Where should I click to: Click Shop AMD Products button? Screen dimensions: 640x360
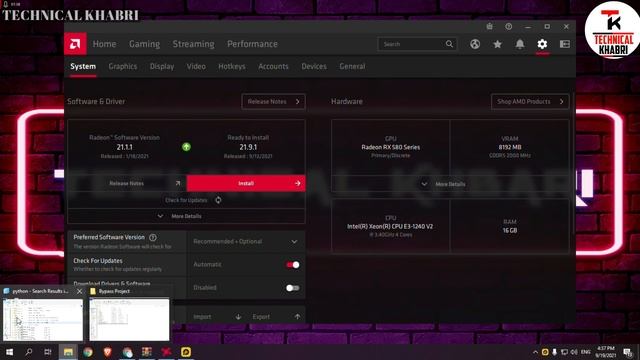click(x=530, y=102)
